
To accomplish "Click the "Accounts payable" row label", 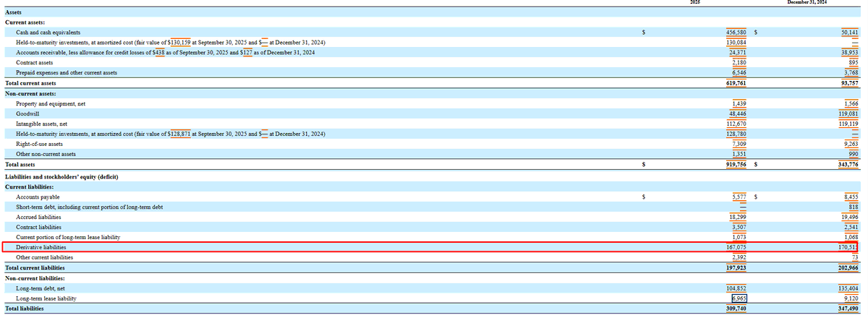I will coord(38,197).
